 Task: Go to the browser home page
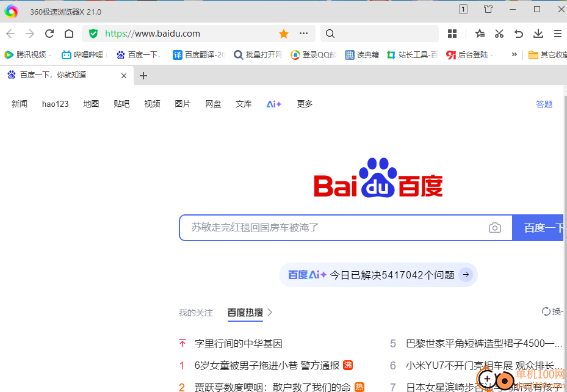[x=69, y=34]
